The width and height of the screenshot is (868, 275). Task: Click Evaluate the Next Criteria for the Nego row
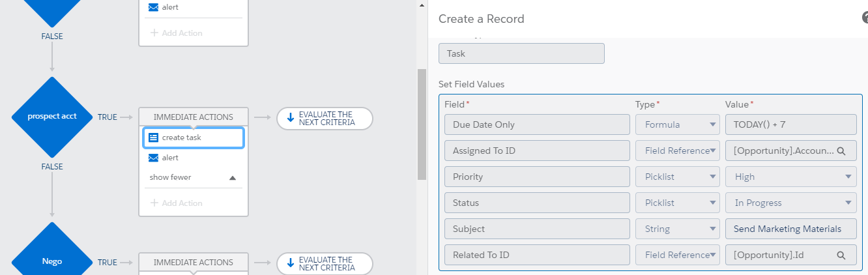[x=325, y=263]
